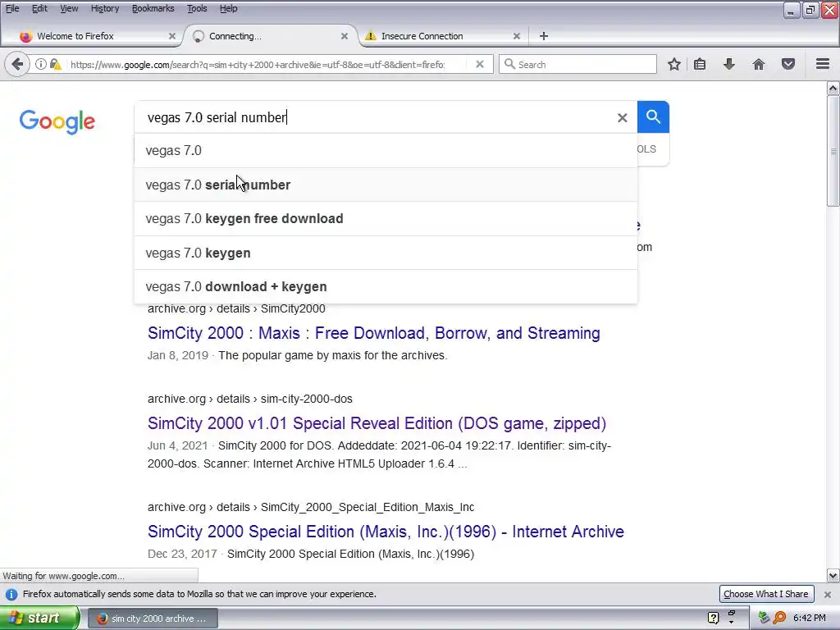Click Choose What I Share button
The height and width of the screenshot is (630, 840).
765,594
